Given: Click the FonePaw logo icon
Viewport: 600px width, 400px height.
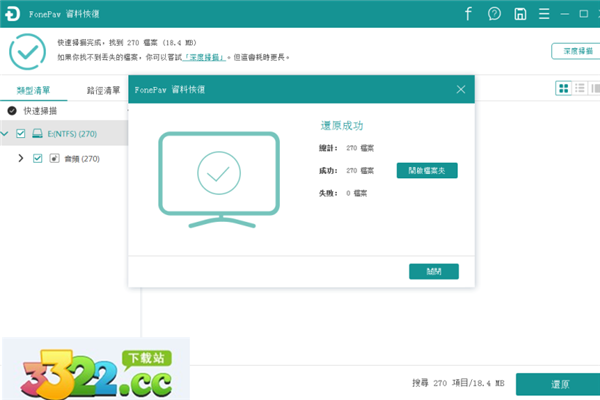Looking at the screenshot, I should click(x=12, y=14).
